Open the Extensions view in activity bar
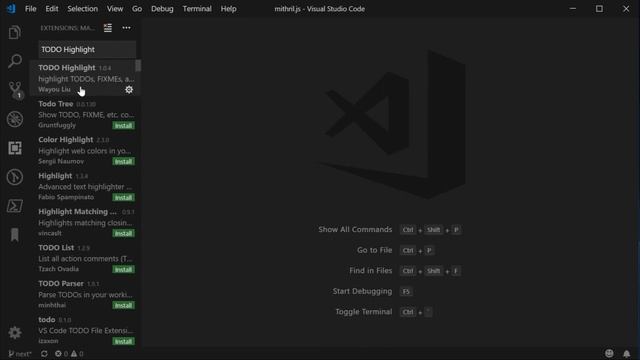The width and height of the screenshot is (640, 360). click(15, 148)
